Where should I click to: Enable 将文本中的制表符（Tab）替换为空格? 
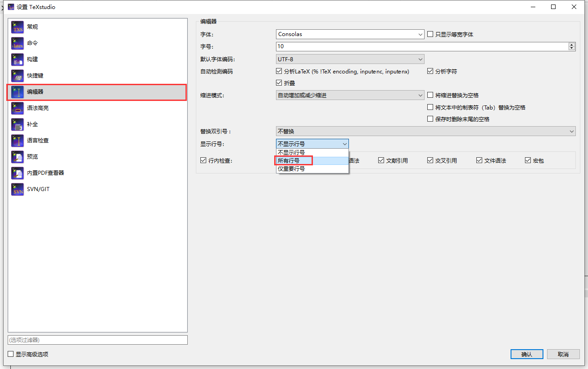[430, 107]
